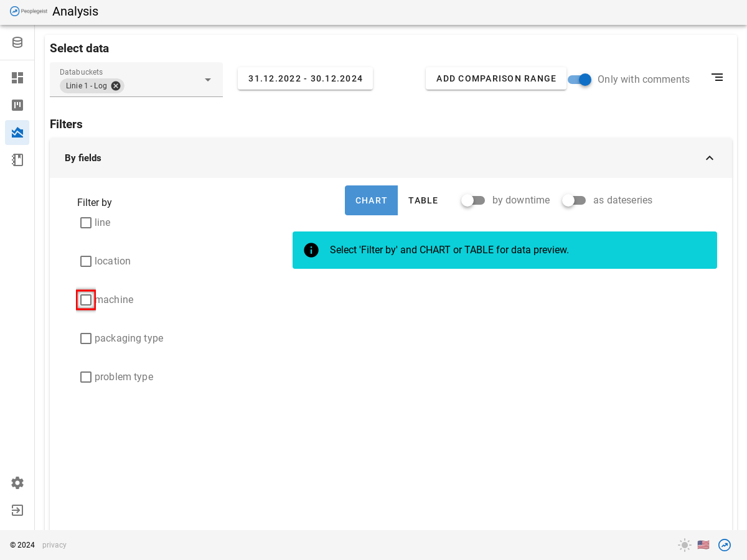Change language via US flag icon
The image size is (747, 560).
703,545
